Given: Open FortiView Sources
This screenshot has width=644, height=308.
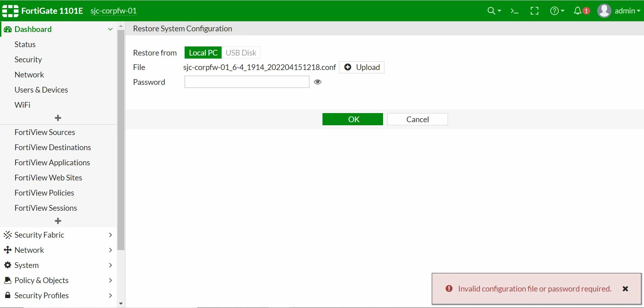Looking at the screenshot, I should tap(45, 132).
